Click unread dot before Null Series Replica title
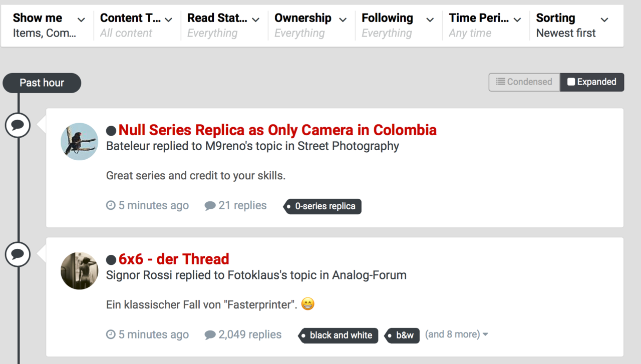Image resolution: width=641 pixels, height=364 pixels. point(111,131)
